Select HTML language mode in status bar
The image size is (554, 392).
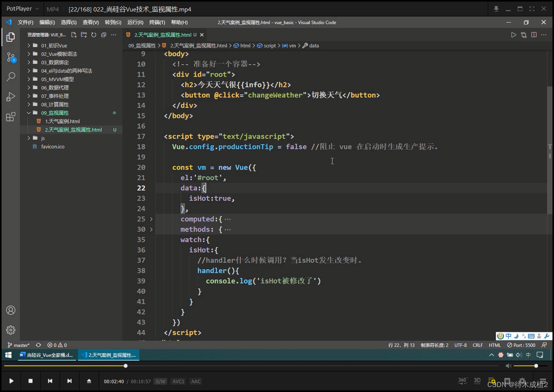pos(495,345)
